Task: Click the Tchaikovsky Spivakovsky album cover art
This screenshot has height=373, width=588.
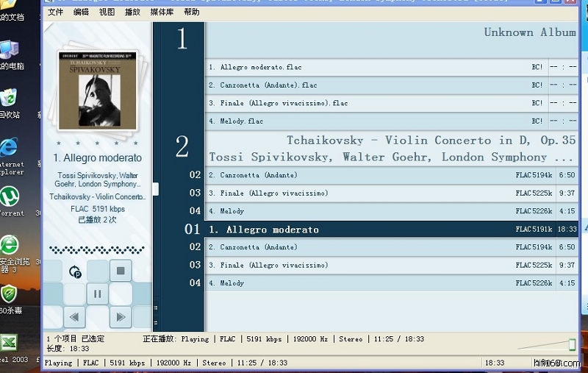Action: click(98, 89)
